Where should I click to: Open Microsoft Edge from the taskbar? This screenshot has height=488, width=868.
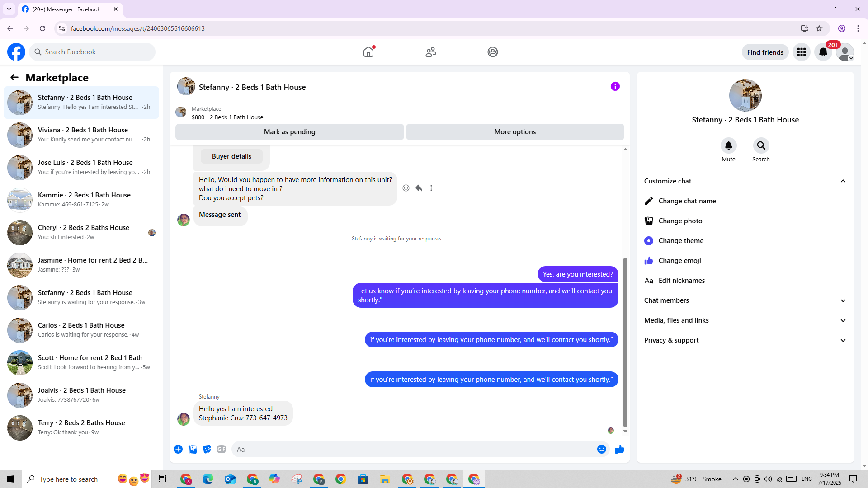[208, 479]
